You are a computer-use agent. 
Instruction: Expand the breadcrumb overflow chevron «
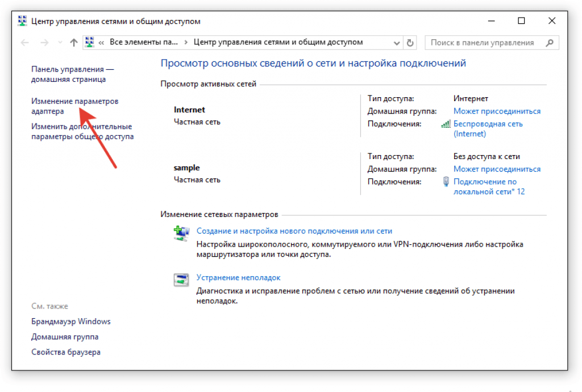[x=101, y=43]
